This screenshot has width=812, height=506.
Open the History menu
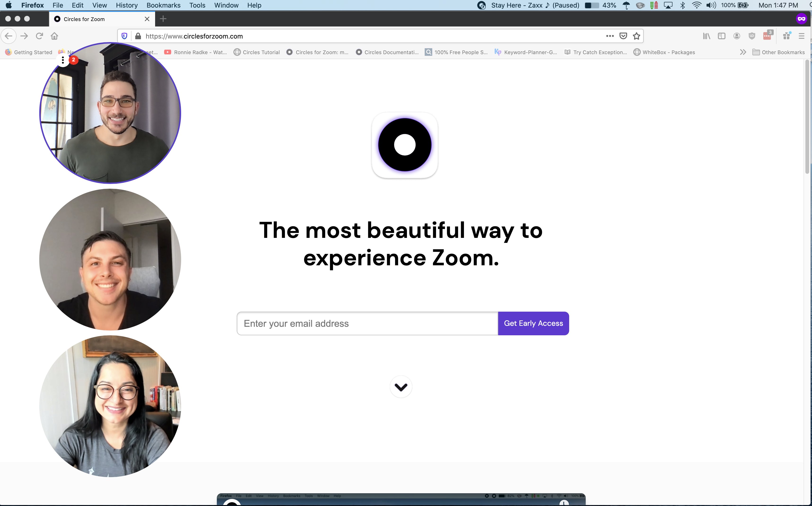coord(127,5)
